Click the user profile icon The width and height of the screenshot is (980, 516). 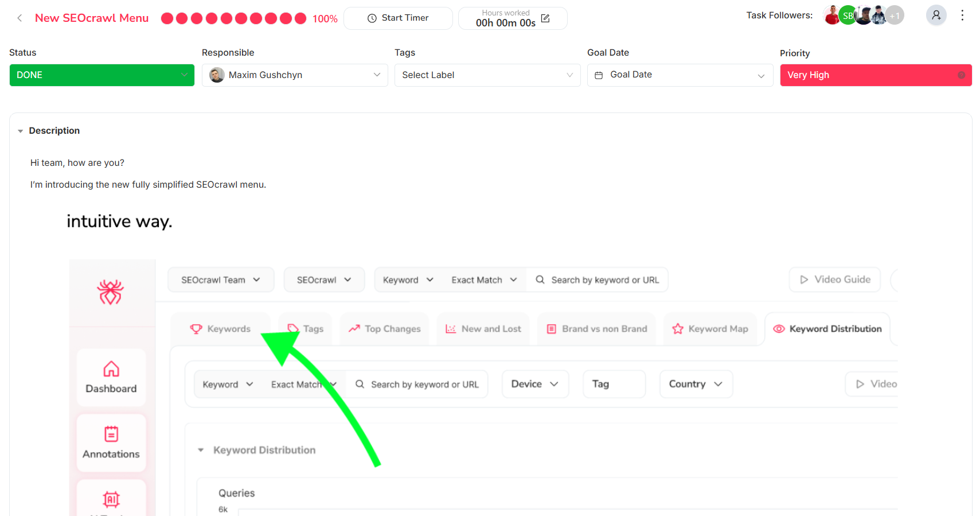(936, 15)
